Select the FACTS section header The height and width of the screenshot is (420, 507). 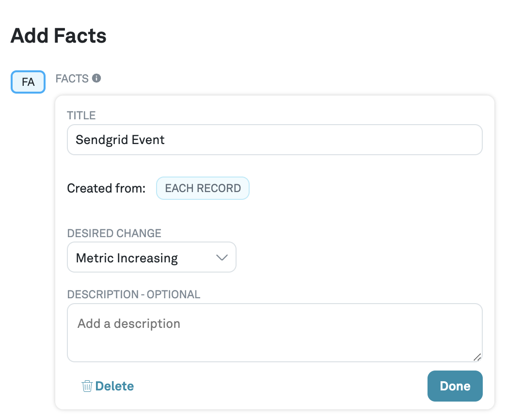click(73, 78)
